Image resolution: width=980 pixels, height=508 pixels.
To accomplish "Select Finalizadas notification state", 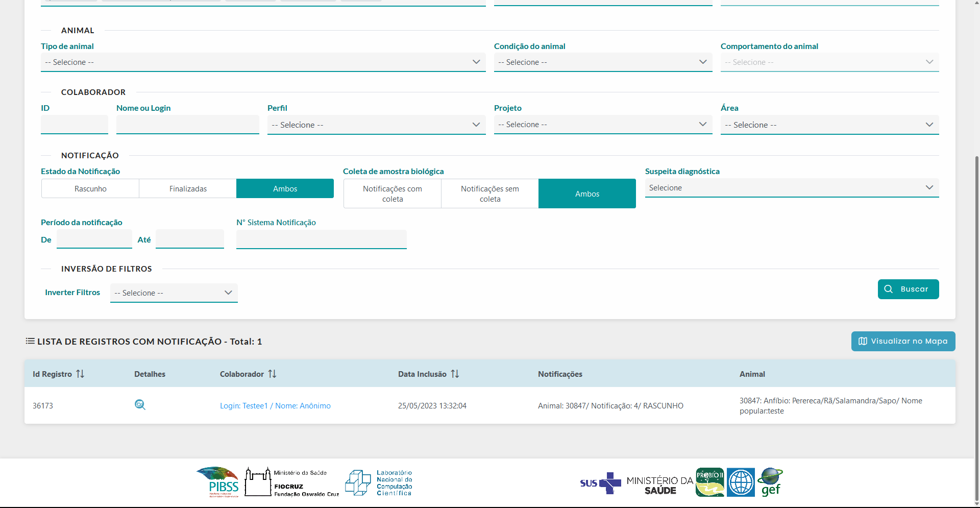I will pyautogui.click(x=188, y=189).
